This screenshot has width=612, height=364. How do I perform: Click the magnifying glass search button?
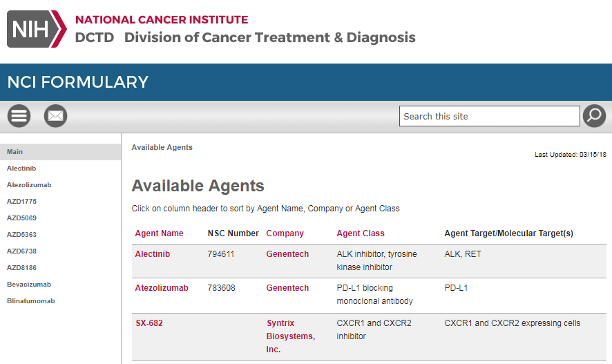click(x=594, y=116)
